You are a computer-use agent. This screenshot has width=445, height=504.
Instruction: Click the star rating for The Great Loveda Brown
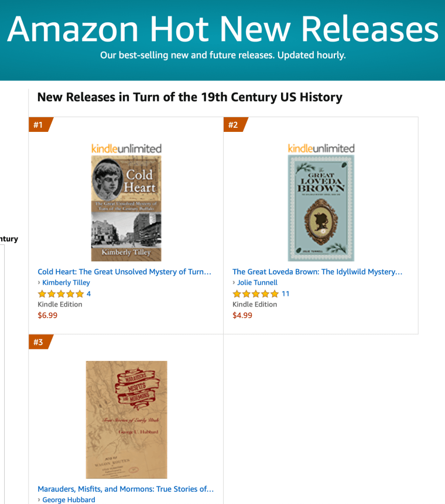point(255,294)
